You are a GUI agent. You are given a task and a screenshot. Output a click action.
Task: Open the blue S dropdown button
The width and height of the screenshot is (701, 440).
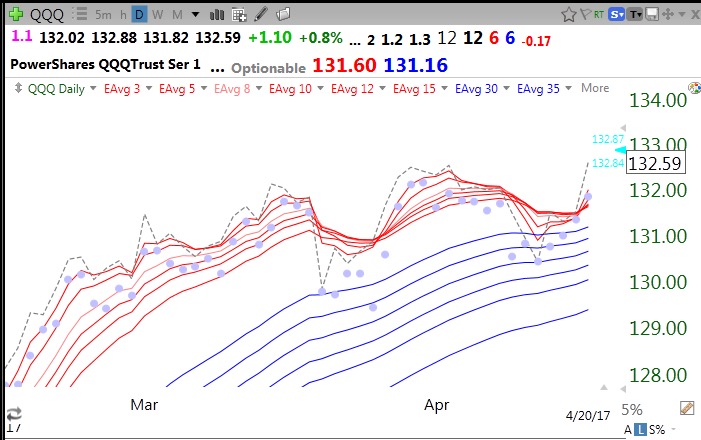[617, 15]
